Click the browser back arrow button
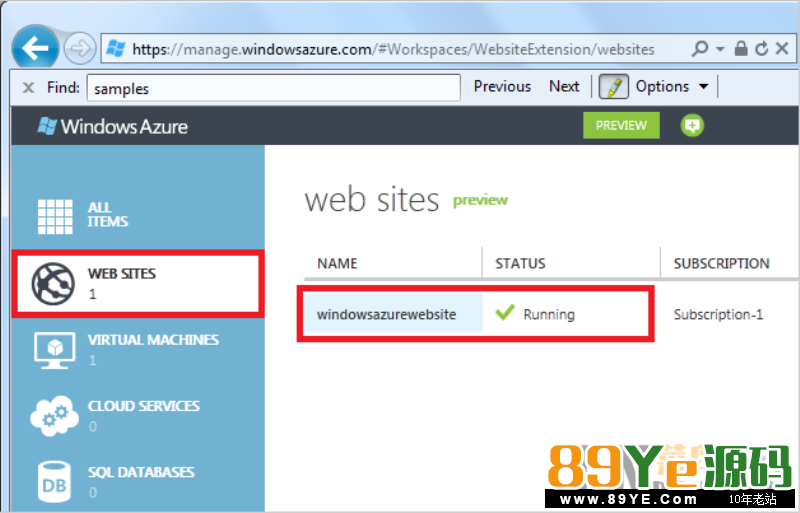Screen dimensions: 800x513 [x=38, y=47]
